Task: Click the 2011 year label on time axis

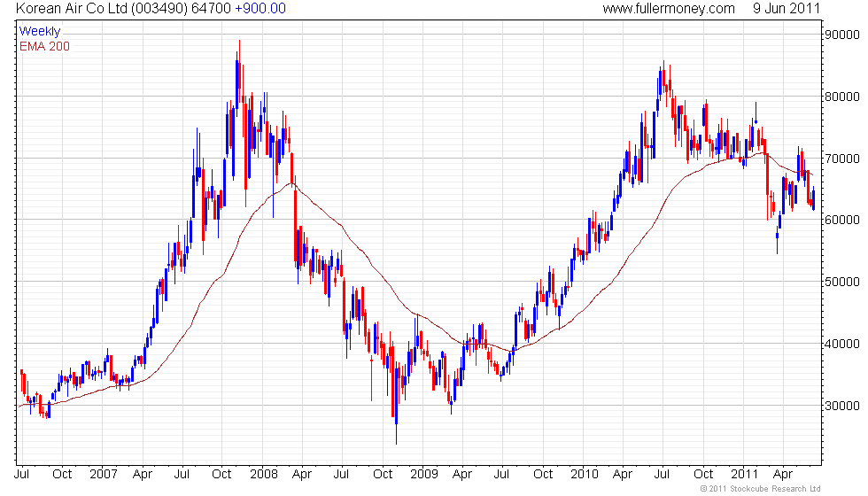Action: (x=745, y=474)
